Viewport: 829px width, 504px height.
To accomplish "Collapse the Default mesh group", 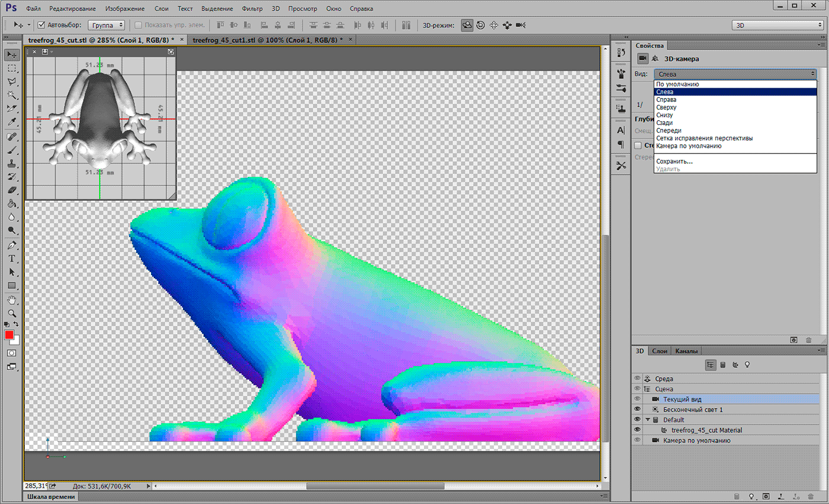I will (x=648, y=420).
